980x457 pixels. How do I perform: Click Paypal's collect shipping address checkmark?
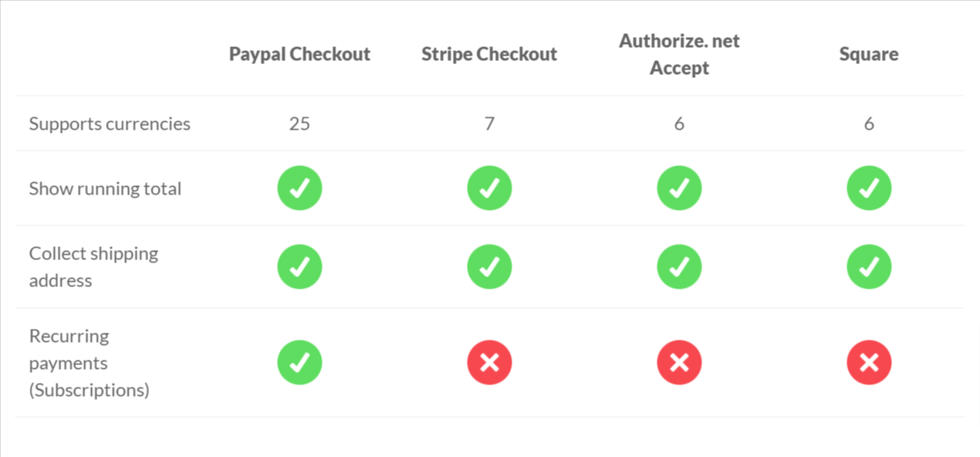click(x=299, y=267)
